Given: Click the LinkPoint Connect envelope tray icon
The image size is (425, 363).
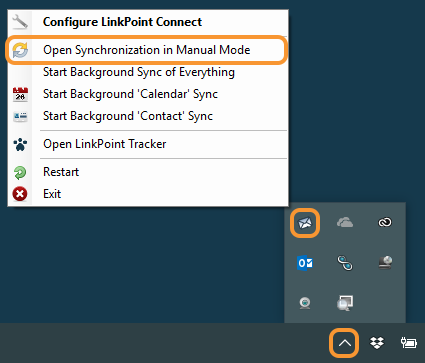Looking at the screenshot, I should (x=305, y=223).
